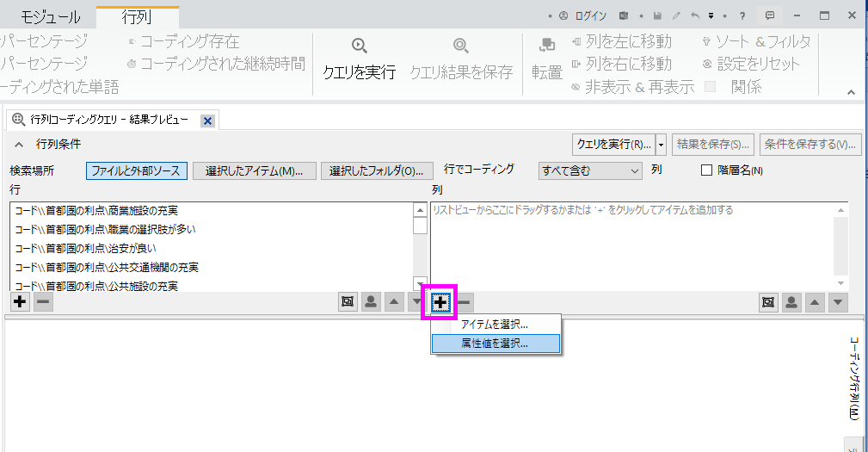Click the クエリを実行 ribbon icon

[359, 46]
